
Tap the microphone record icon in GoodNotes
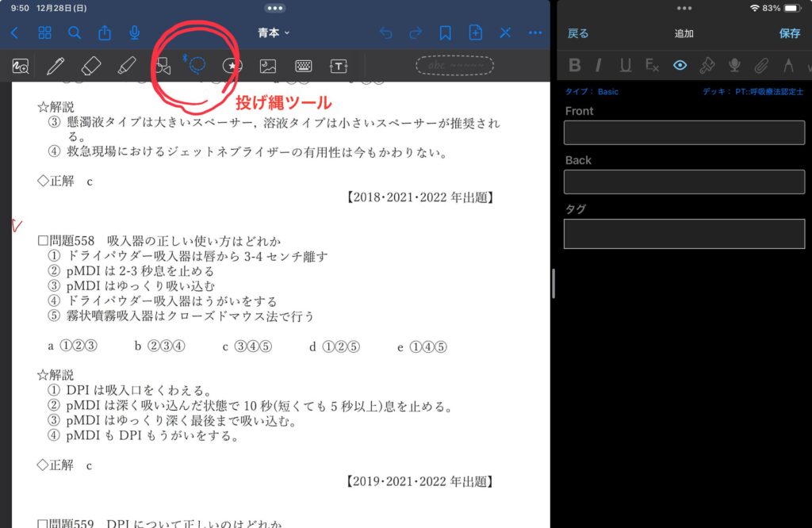tap(135, 33)
